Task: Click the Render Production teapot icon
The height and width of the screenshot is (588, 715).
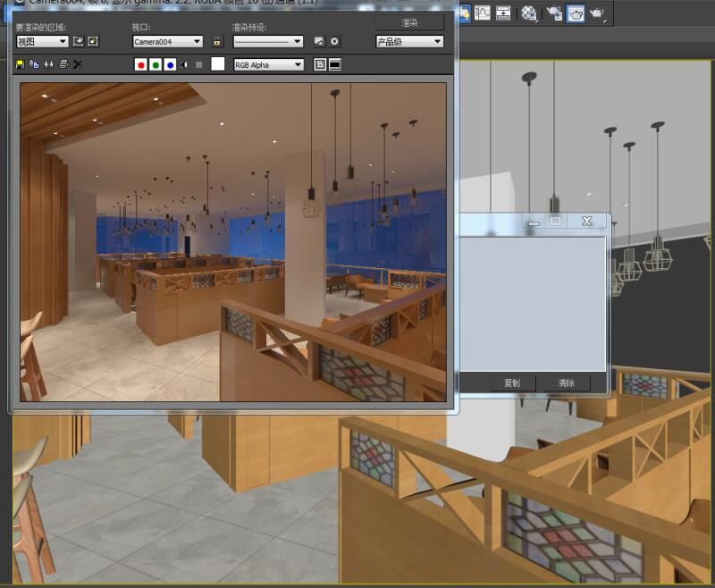Action: (x=597, y=13)
